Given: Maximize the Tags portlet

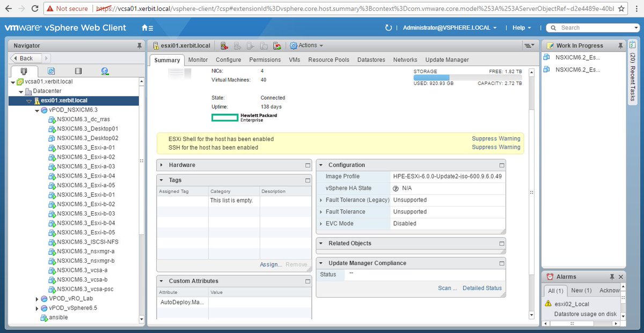Looking at the screenshot, I should pos(308,180).
